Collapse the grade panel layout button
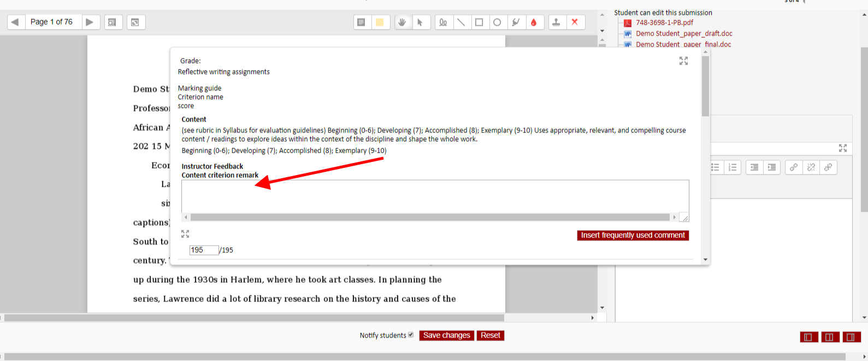 [x=852, y=337]
